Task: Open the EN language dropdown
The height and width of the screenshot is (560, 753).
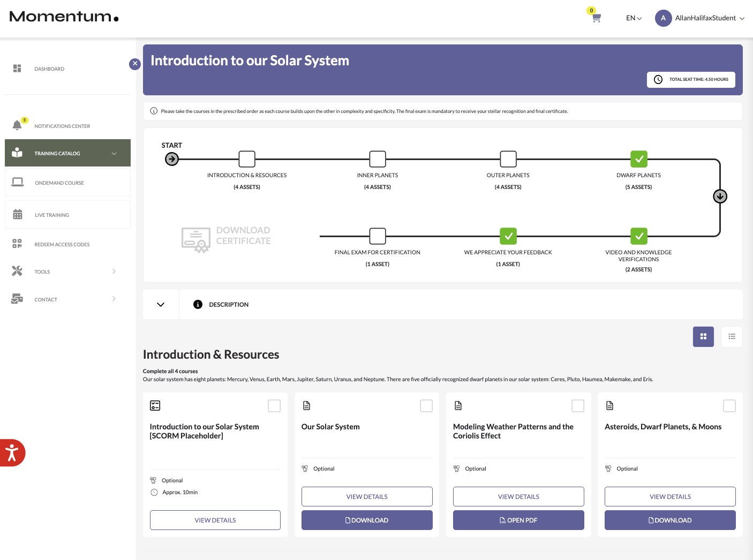Action: (x=634, y=18)
